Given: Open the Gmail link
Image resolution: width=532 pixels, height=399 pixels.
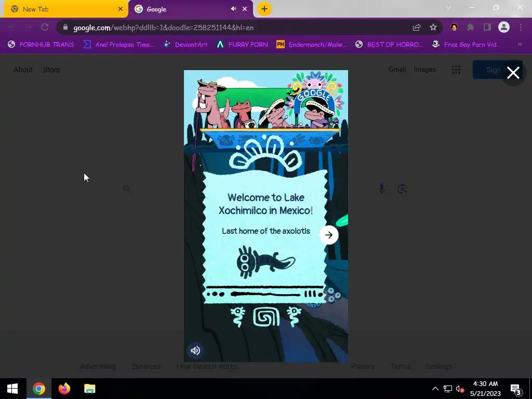Looking at the screenshot, I should pos(397,69).
